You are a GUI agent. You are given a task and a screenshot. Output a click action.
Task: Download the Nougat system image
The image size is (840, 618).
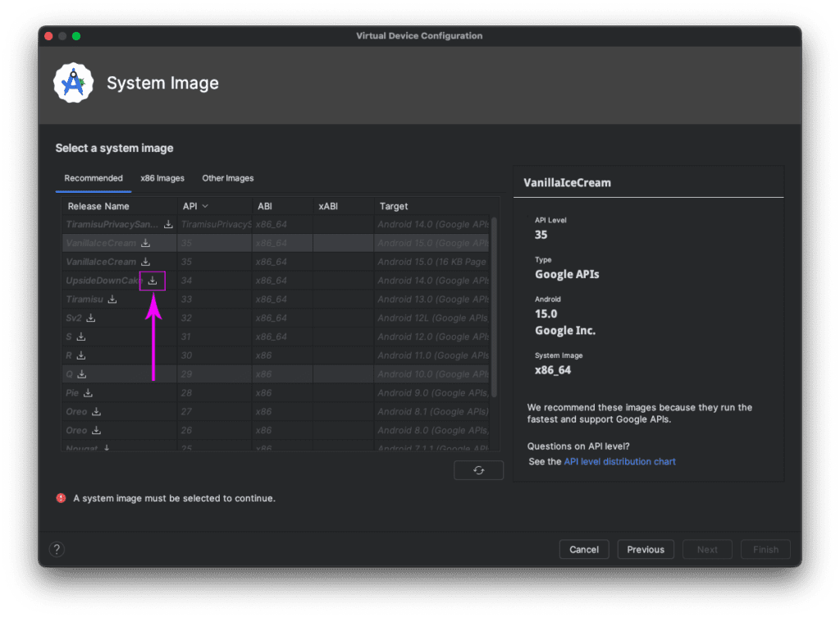[x=108, y=447]
